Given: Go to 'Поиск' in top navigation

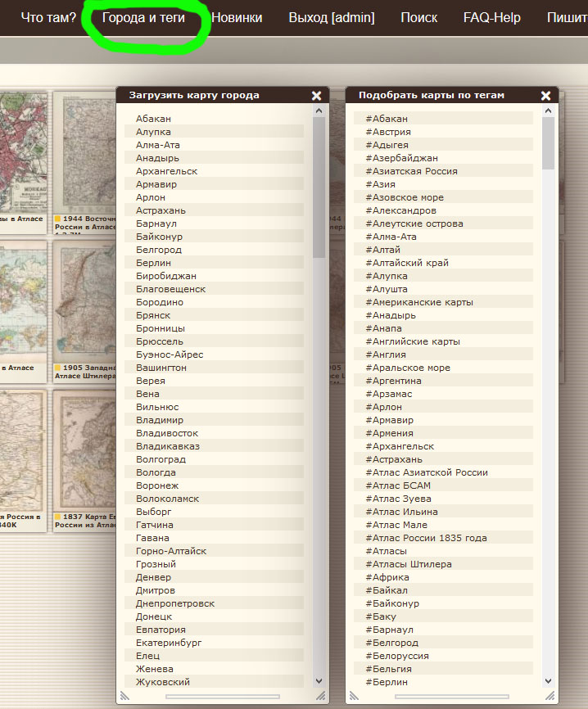Looking at the screenshot, I should point(418,17).
